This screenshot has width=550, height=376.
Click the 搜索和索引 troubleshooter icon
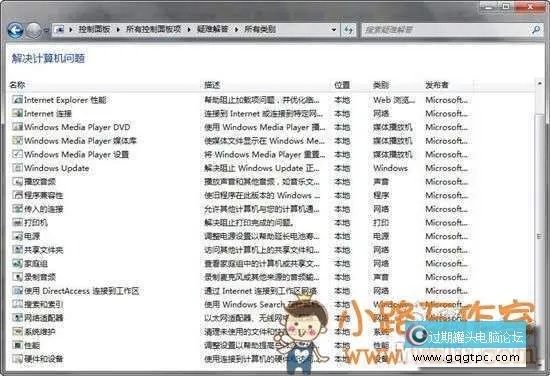pos(17,304)
